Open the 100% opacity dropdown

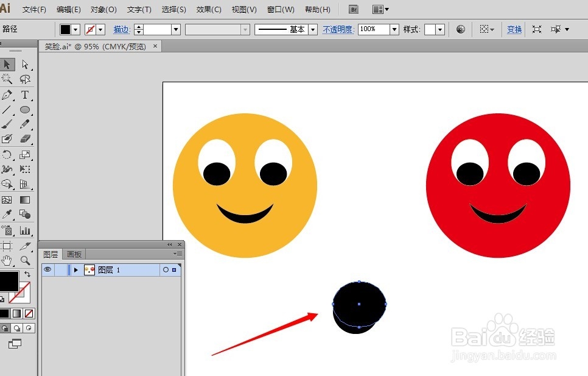pyautogui.click(x=394, y=29)
